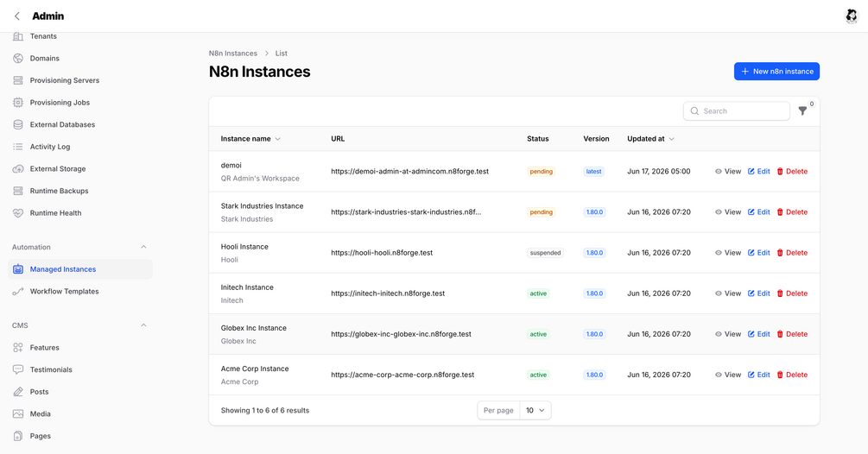Open the per page count dropdown

(x=535, y=410)
